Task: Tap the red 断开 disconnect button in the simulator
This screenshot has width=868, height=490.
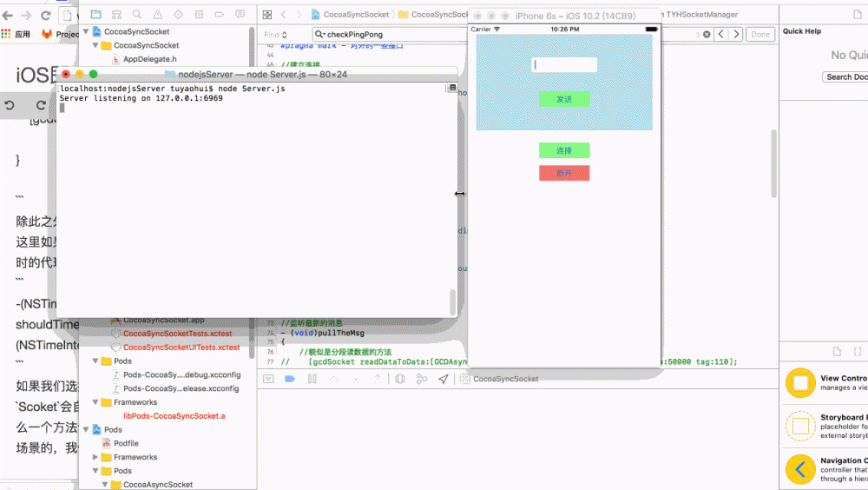Action: (x=564, y=173)
